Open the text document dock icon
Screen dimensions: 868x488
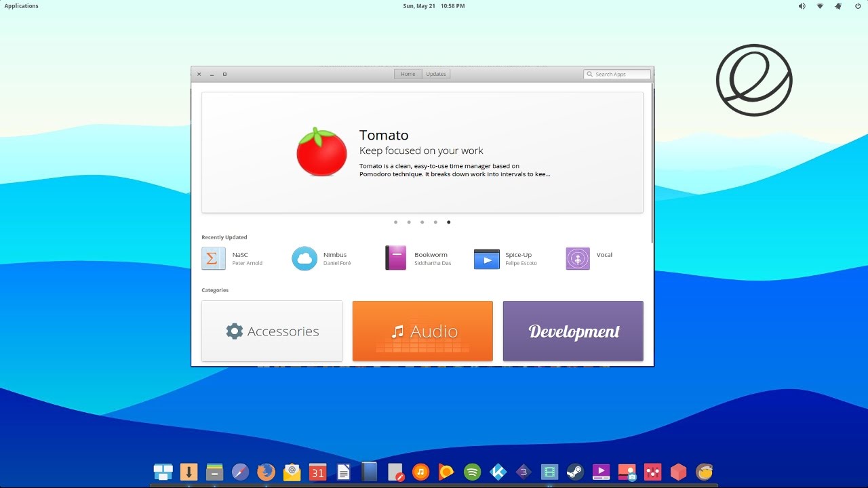[344, 472]
